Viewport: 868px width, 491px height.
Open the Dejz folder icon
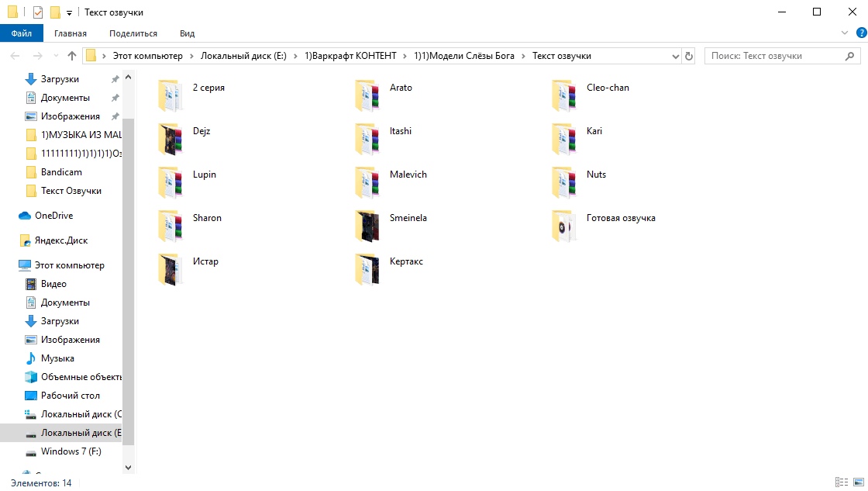(170, 139)
